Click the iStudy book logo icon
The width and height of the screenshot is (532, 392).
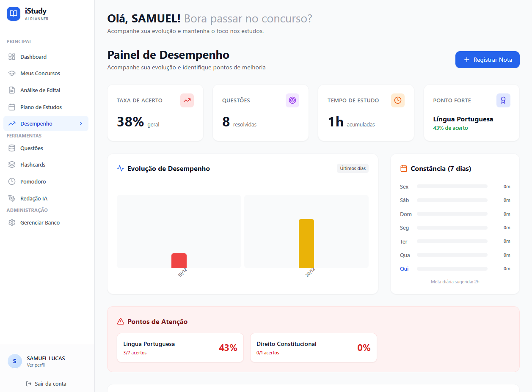point(14,14)
